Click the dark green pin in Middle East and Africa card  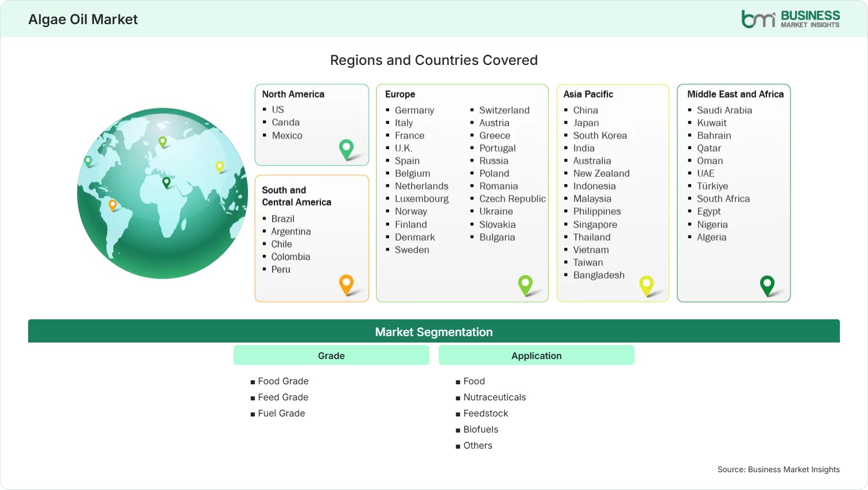(767, 286)
